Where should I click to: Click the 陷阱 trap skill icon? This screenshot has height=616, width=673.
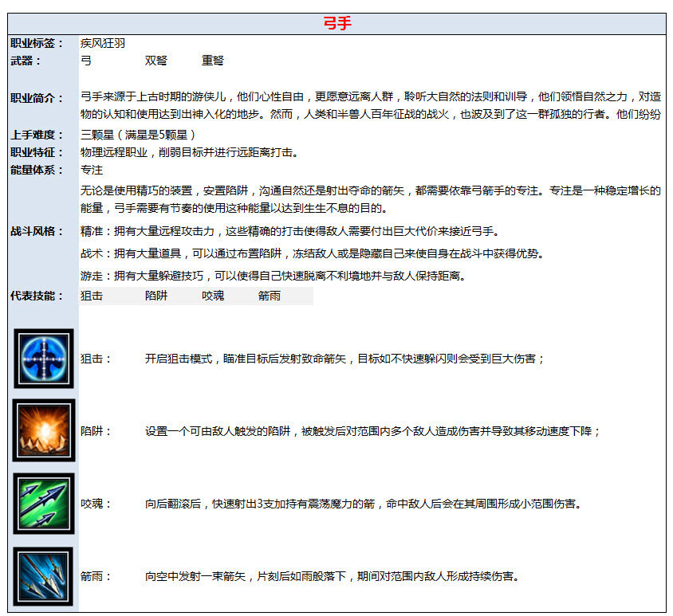[43, 430]
